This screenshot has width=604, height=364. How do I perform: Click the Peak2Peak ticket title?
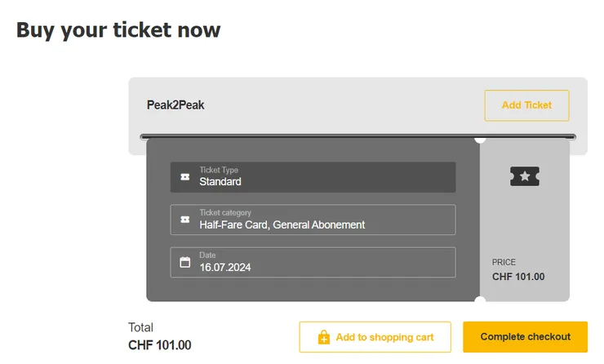pos(175,105)
